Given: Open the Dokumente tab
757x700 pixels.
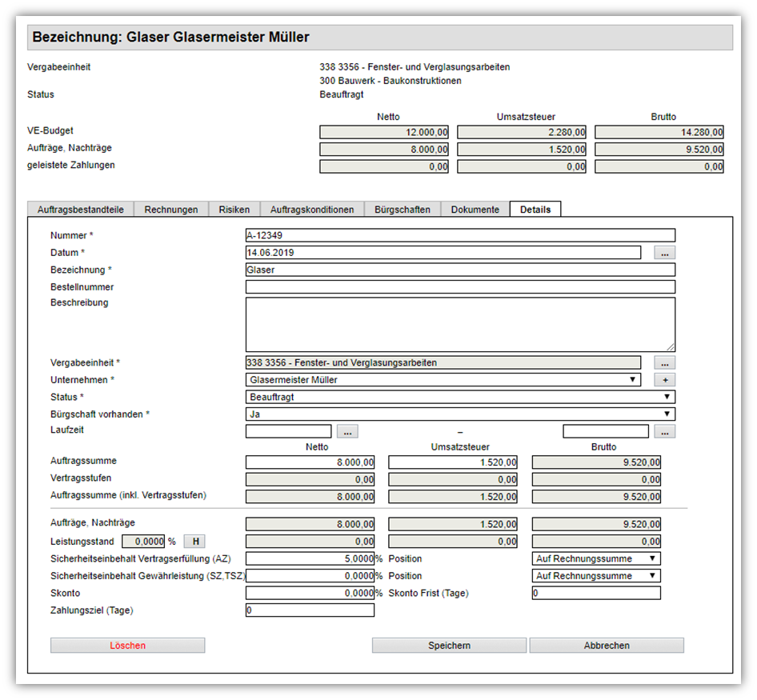Looking at the screenshot, I should [475, 210].
